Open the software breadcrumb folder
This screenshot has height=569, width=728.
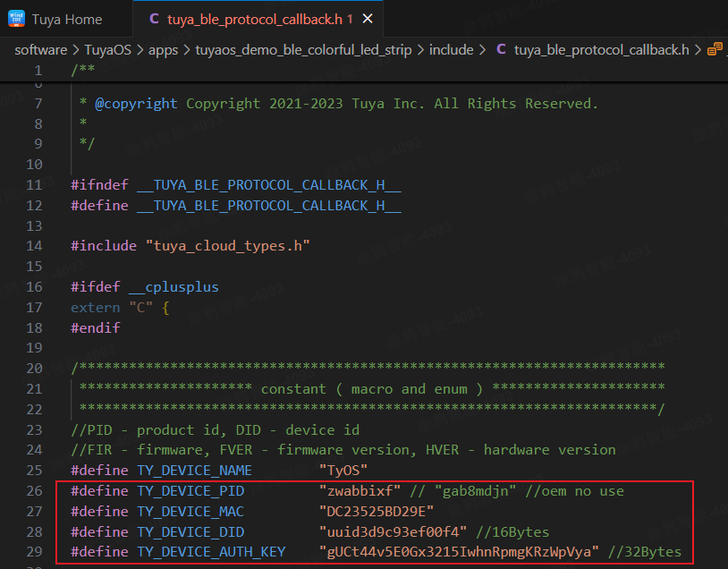point(40,50)
